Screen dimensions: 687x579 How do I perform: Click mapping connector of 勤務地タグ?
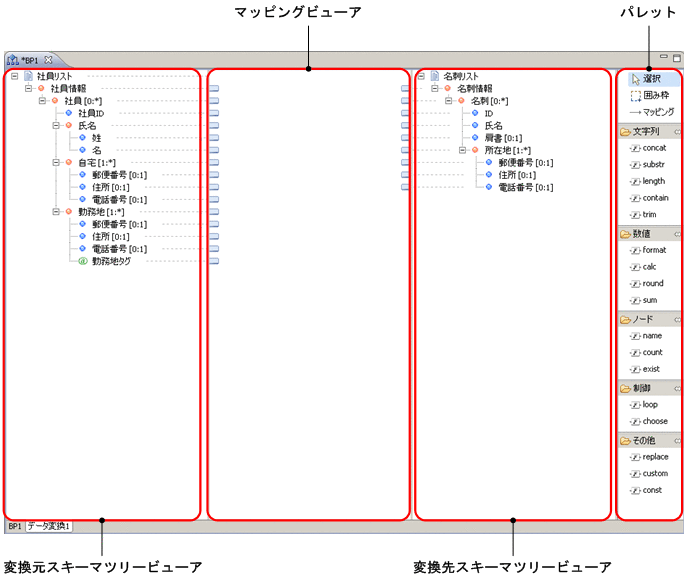pos(214,261)
